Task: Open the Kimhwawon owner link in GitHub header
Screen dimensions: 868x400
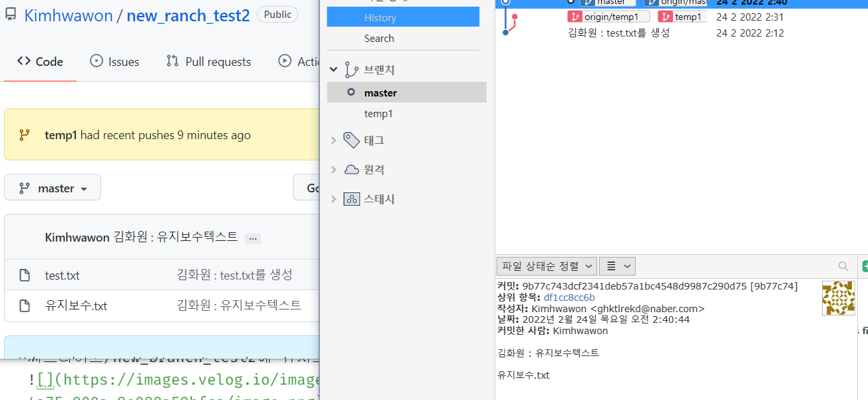Action: click(x=68, y=15)
